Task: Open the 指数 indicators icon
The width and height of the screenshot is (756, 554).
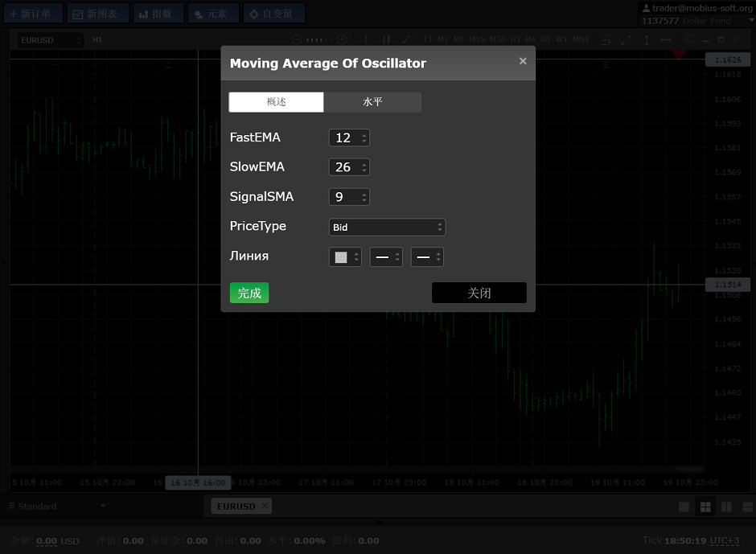Action: coord(142,14)
